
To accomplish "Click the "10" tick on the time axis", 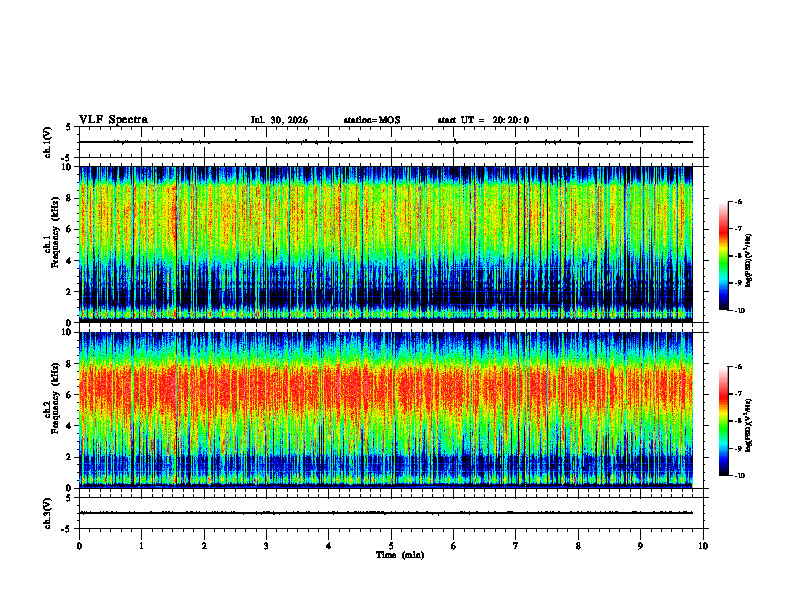I will (703, 546).
